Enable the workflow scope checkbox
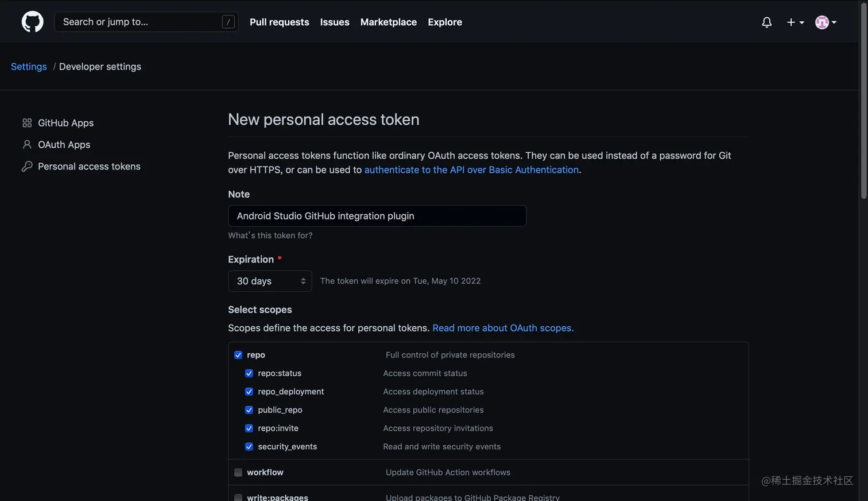The height and width of the screenshot is (501, 868). [238, 472]
